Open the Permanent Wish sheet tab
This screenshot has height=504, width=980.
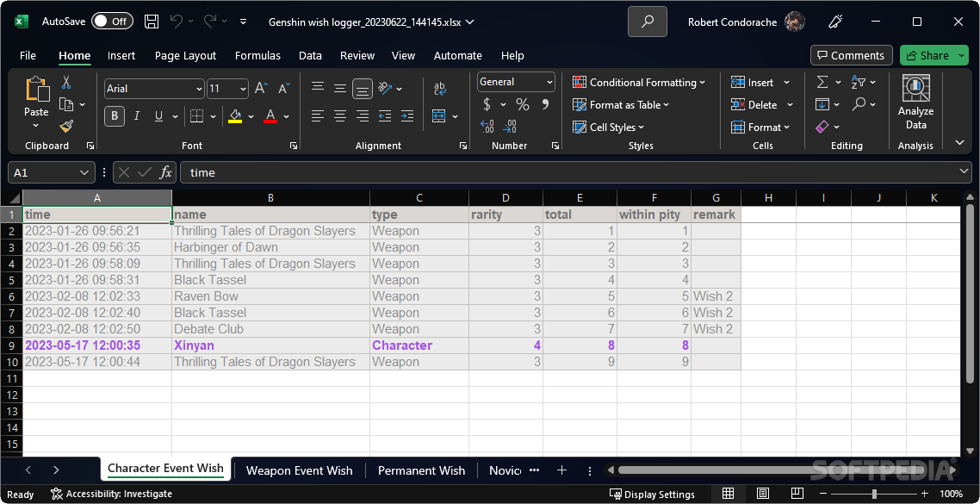tap(421, 470)
